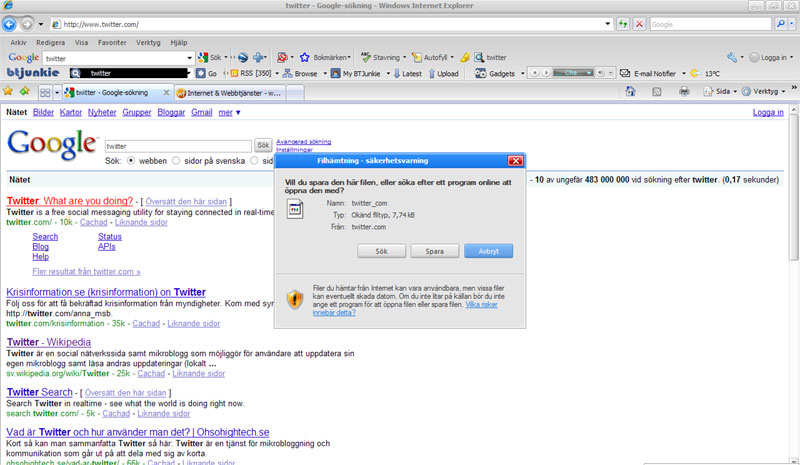Go back with the IE Back arrow
Viewport: 800px width, 465px height.
pos(9,24)
